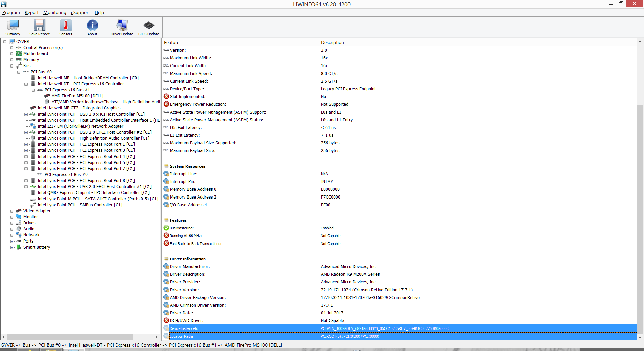The image size is (644, 351).
Task: Click the red X beside Slot Implemented
Action: click(x=166, y=96)
